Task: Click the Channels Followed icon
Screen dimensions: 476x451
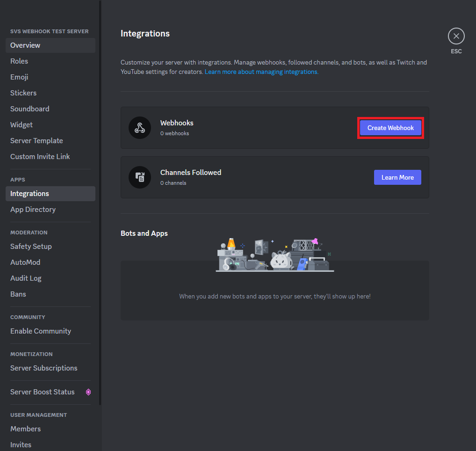Action: pyautogui.click(x=140, y=177)
